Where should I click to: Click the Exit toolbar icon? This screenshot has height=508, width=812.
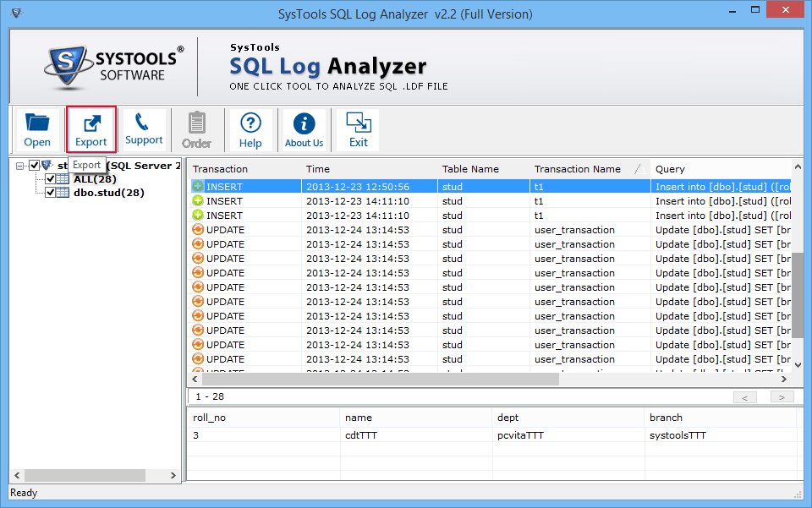pyautogui.click(x=357, y=128)
